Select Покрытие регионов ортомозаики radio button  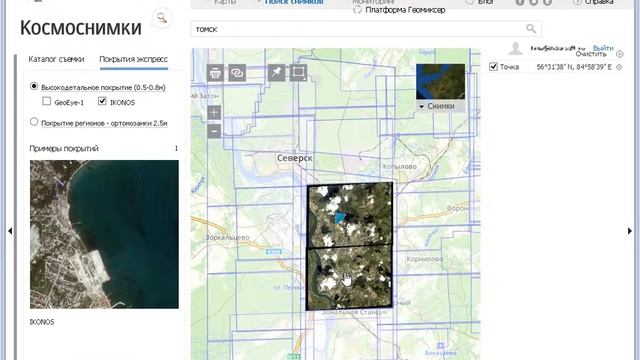click(34, 122)
